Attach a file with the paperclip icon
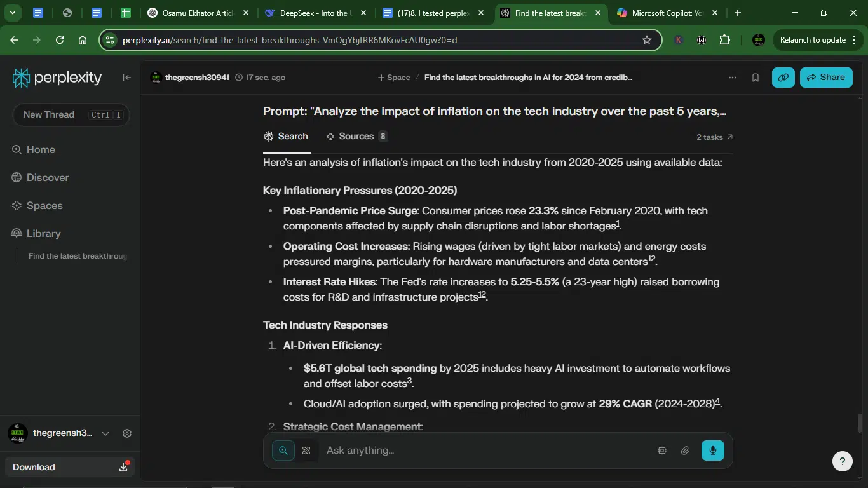This screenshot has height=488, width=868. pos(685,451)
